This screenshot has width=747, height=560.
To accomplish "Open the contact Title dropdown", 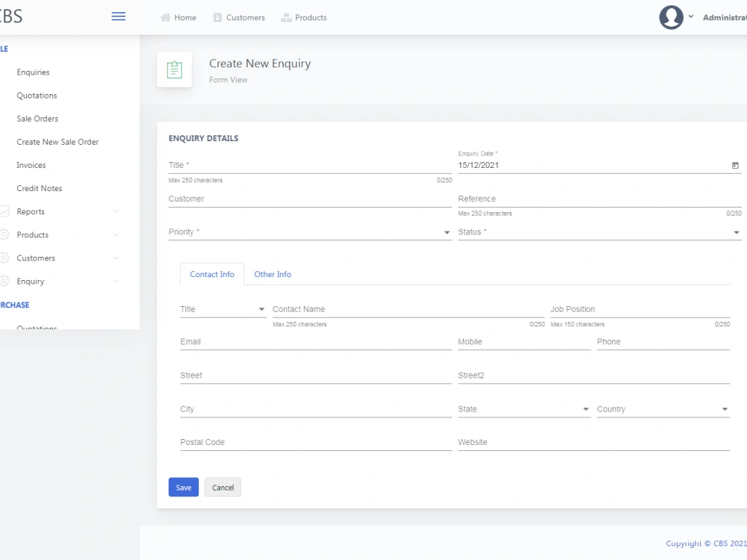I will [223, 309].
